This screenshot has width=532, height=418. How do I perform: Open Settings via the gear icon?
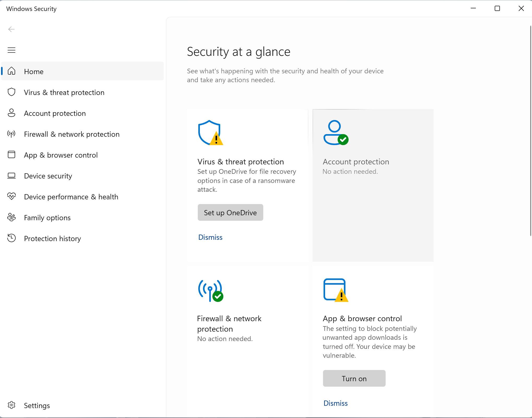11,405
